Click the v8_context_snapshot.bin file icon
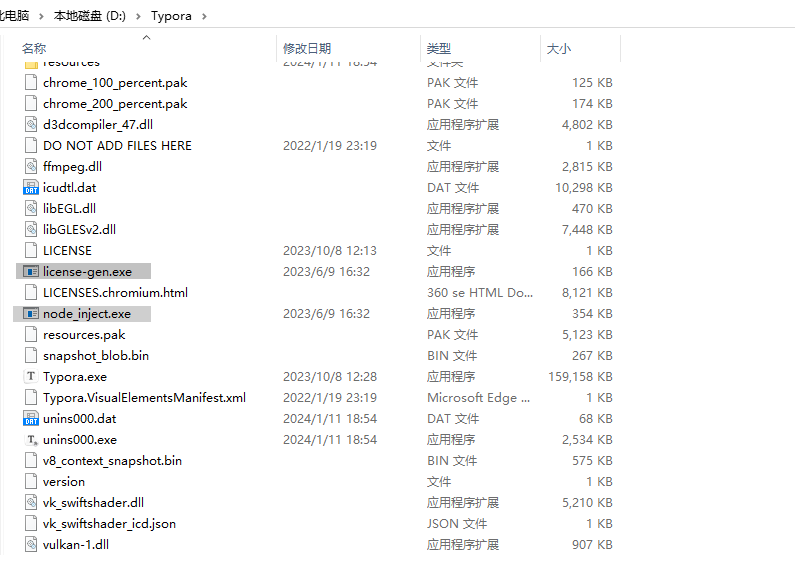 (31, 461)
